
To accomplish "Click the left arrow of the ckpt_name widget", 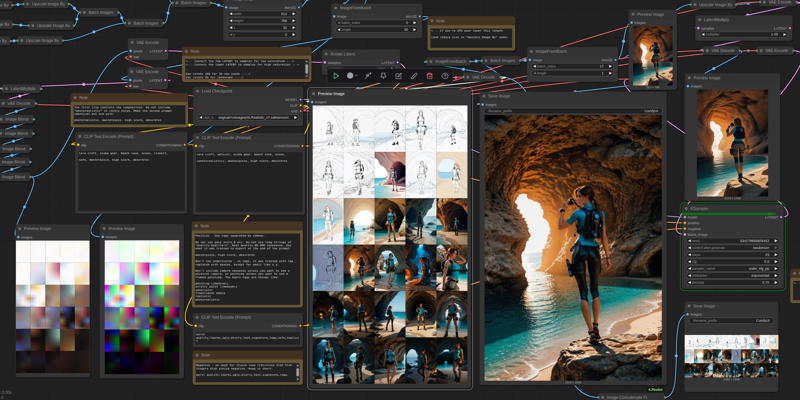I will click(x=201, y=117).
